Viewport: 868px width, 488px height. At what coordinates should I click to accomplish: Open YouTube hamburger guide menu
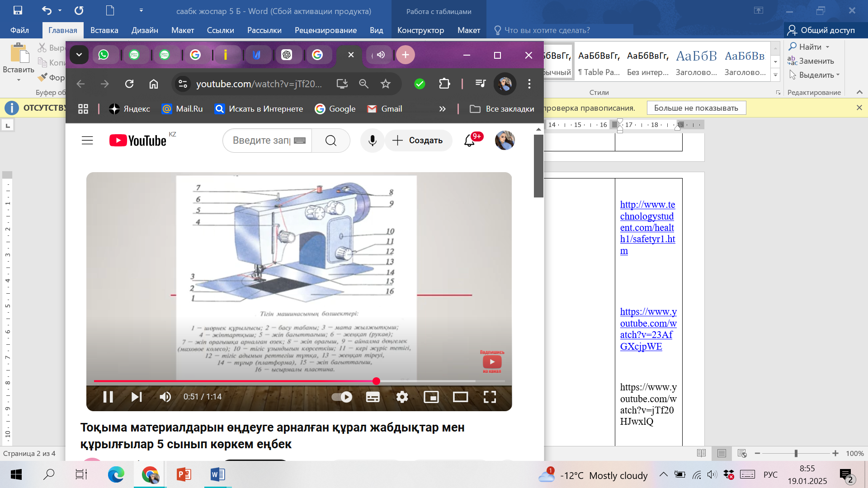tap(87, 141)
